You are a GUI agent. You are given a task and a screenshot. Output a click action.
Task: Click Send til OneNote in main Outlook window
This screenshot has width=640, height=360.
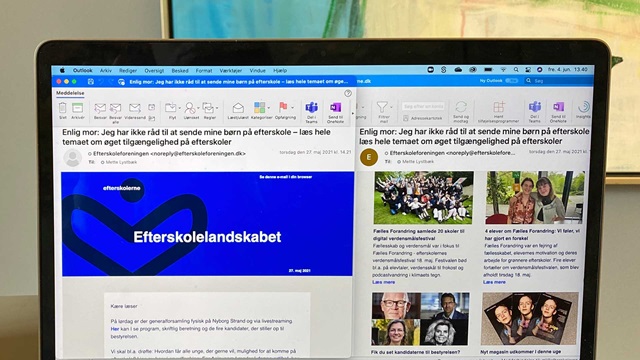click(558, 107)
